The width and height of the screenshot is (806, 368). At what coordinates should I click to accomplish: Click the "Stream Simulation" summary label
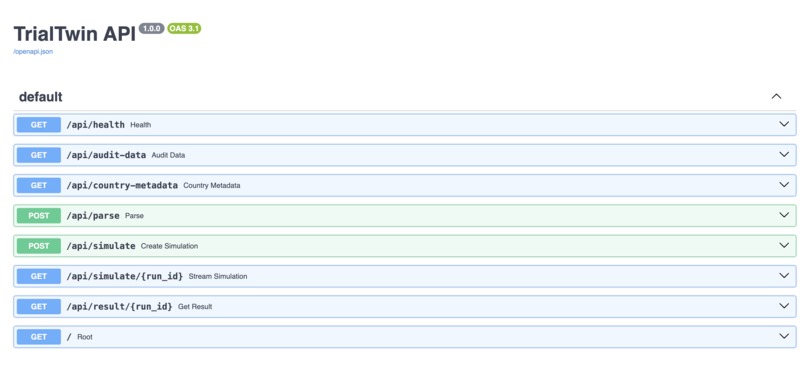(x=218, y=277)
